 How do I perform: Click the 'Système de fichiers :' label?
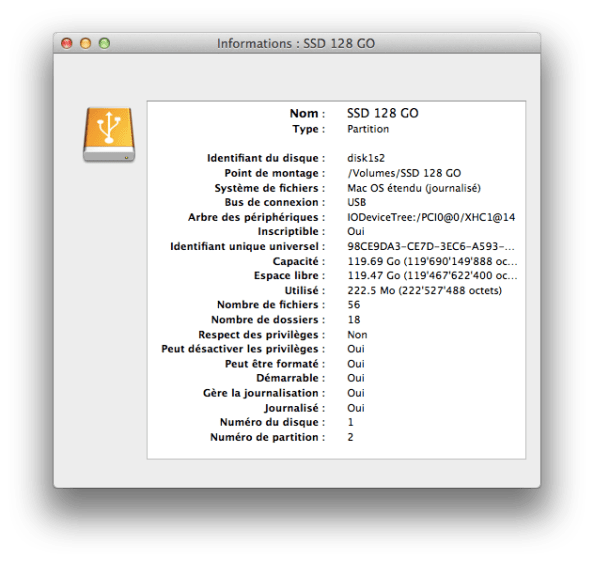270,188
